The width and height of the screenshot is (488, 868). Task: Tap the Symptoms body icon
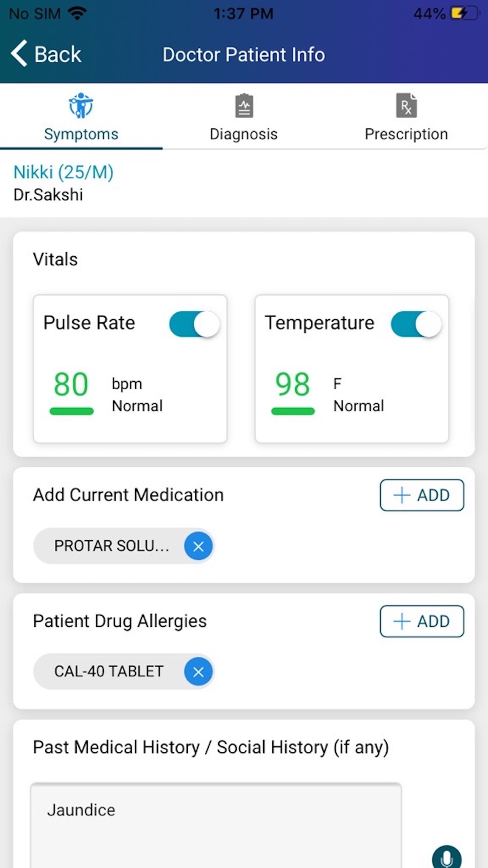[81, 105]
